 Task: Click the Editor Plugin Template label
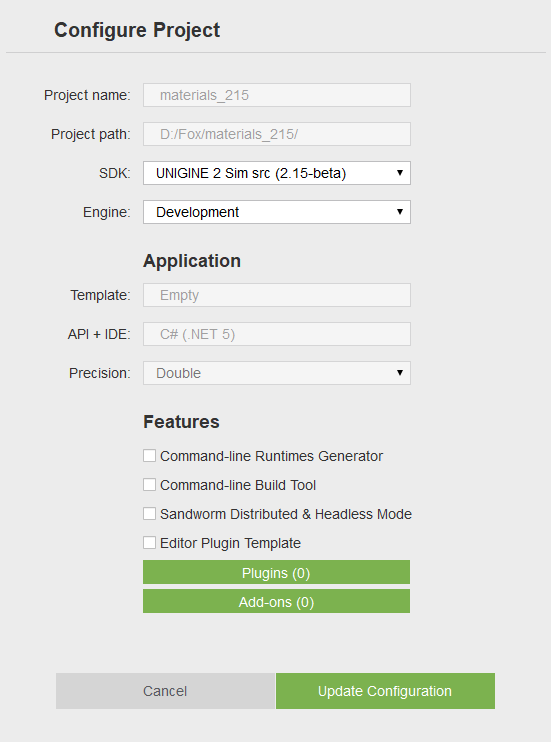point(231,543)
